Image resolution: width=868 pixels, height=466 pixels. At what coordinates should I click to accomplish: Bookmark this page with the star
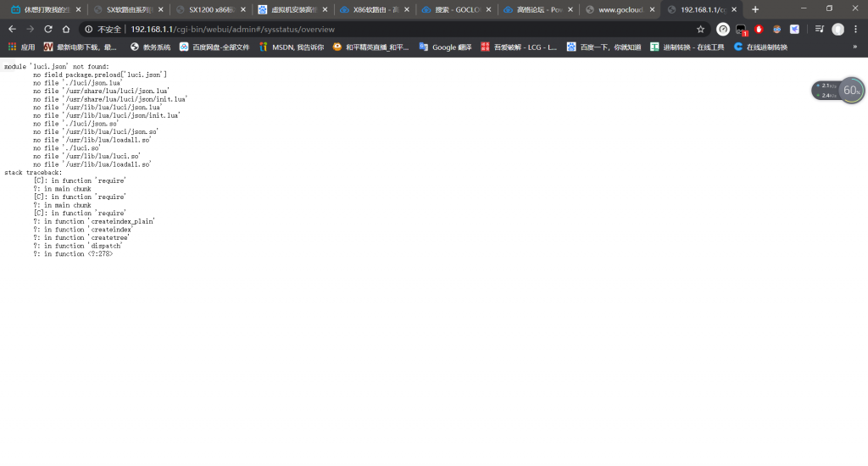coord(700,30)
